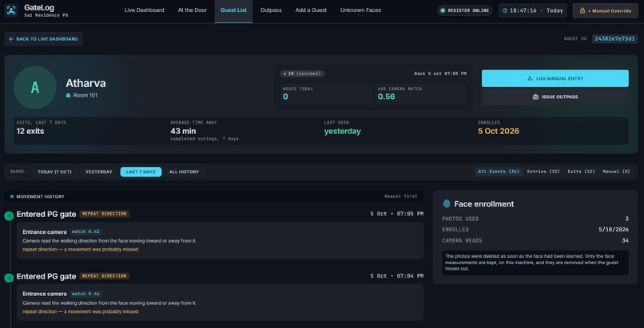Click the photos-deleted privacy note
This screenshot has width=644, height=328.
pos(535,263)
